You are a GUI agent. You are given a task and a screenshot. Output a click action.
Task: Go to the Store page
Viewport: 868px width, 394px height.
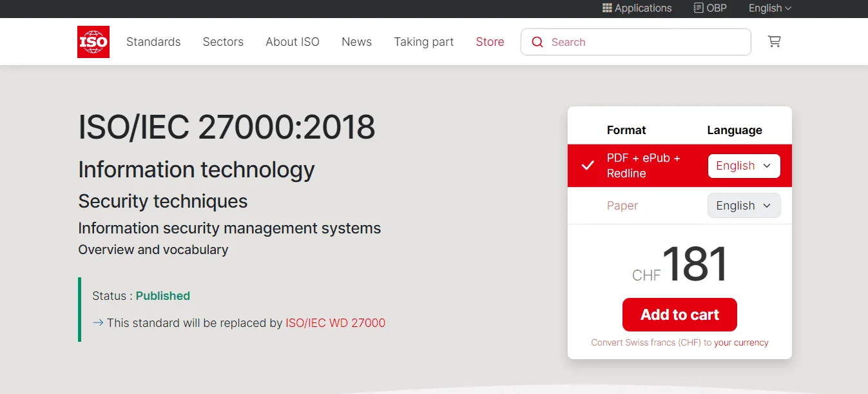click(x=490, y=42)
